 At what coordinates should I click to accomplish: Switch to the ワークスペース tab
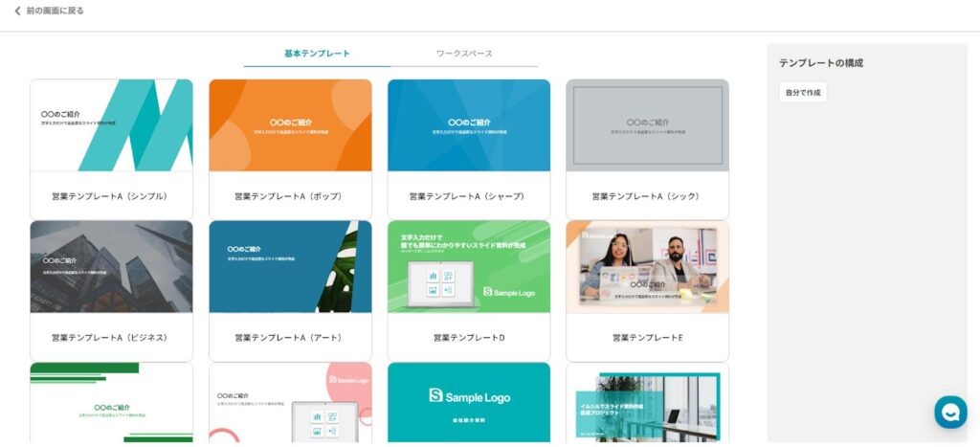click(x=464, y=54)
